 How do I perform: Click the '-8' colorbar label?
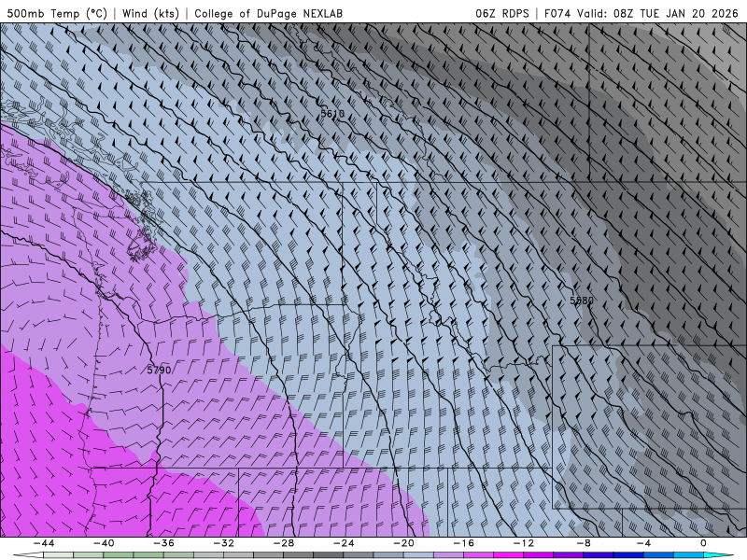click(584, 543)
